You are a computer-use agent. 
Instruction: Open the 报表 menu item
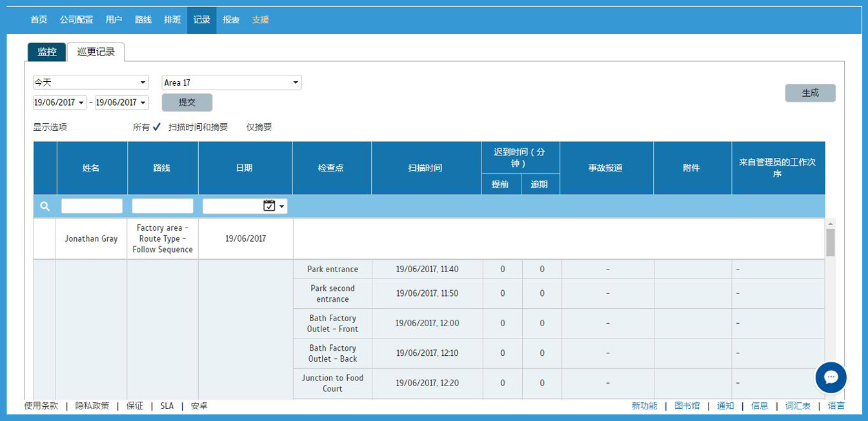click(231, 20)
